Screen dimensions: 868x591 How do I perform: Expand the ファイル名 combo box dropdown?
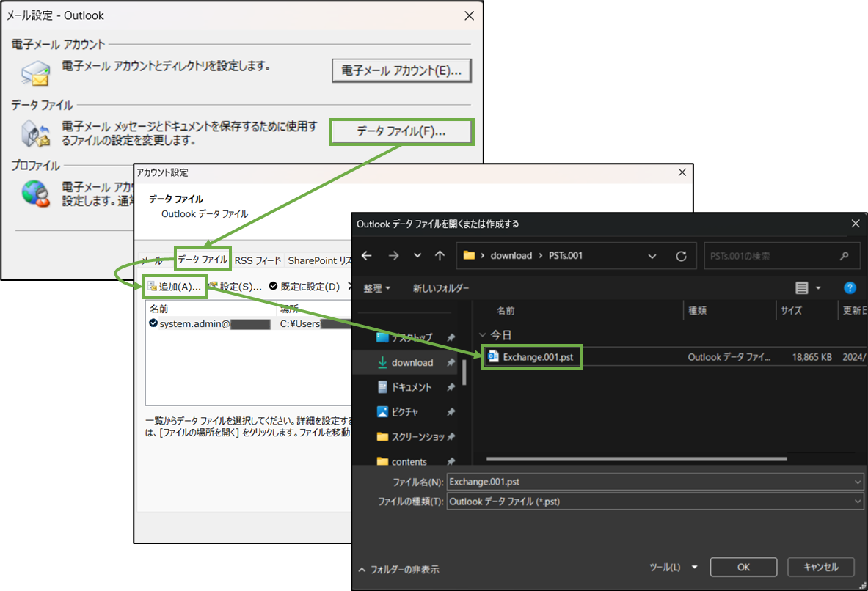pyautogui.click(x=858, y=482)
